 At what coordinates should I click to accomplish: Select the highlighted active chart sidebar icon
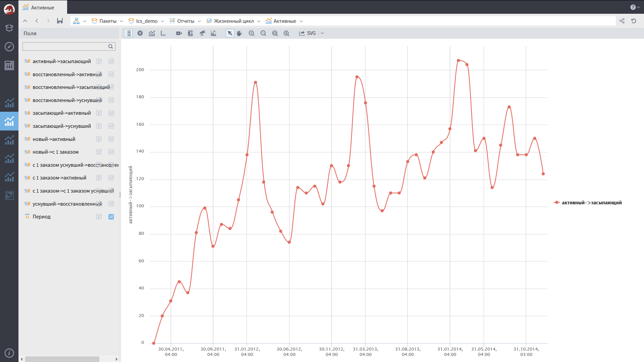[9, 121]
